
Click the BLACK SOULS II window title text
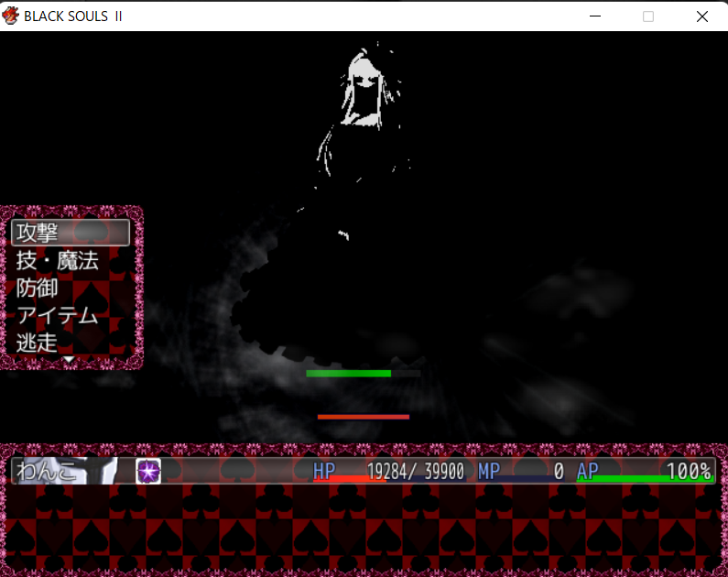[x=73, y=16]
